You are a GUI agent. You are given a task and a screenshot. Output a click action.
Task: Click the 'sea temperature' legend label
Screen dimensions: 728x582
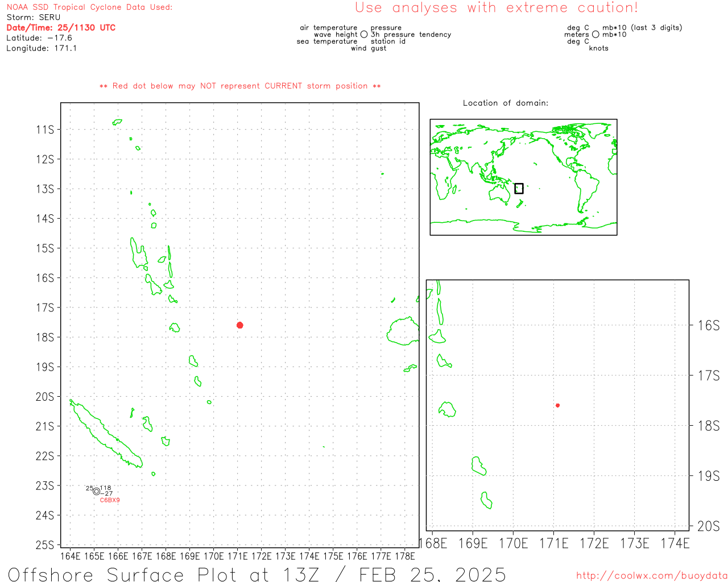click(327, 41)
